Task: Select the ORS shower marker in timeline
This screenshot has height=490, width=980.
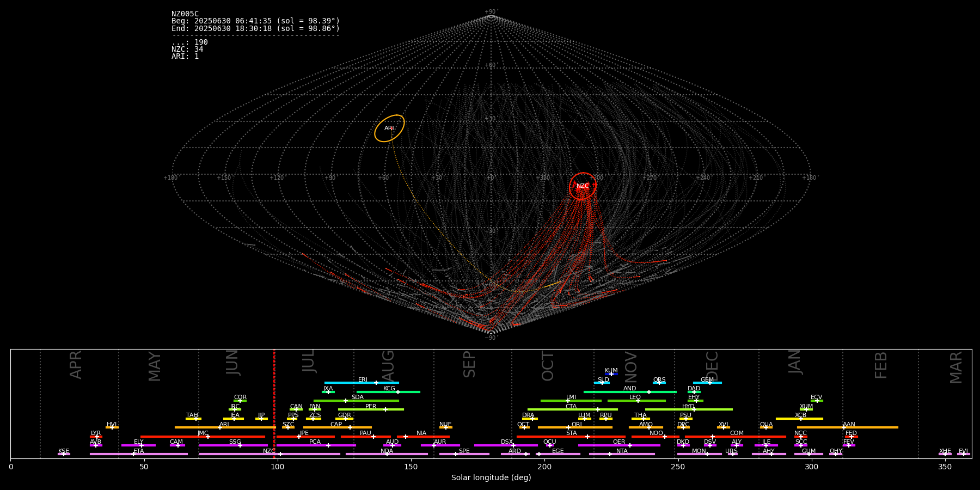Action: point(659,383)
